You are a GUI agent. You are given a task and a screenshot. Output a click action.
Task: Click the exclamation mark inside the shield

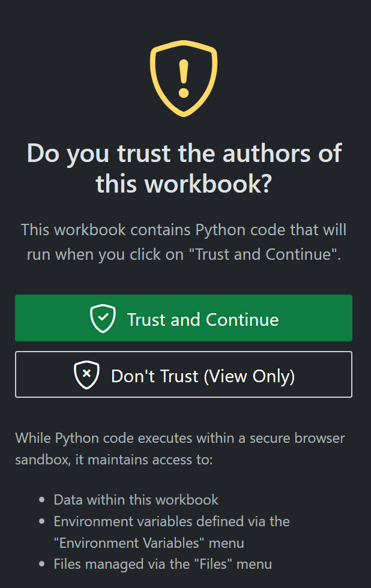[184, 79]
